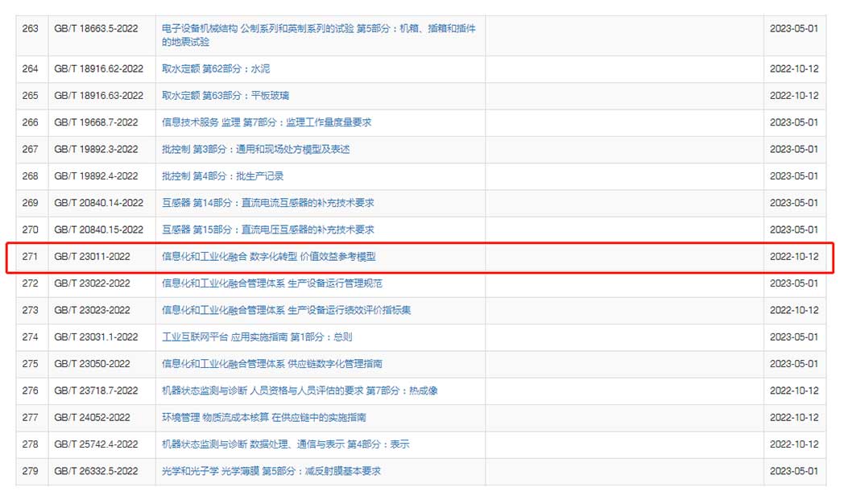Image resolution: width=844 pixels, height=504 pixels.
Task: Open highlighted 数字化转型 价值效益参考模型 link
Action: click(268, 257)
